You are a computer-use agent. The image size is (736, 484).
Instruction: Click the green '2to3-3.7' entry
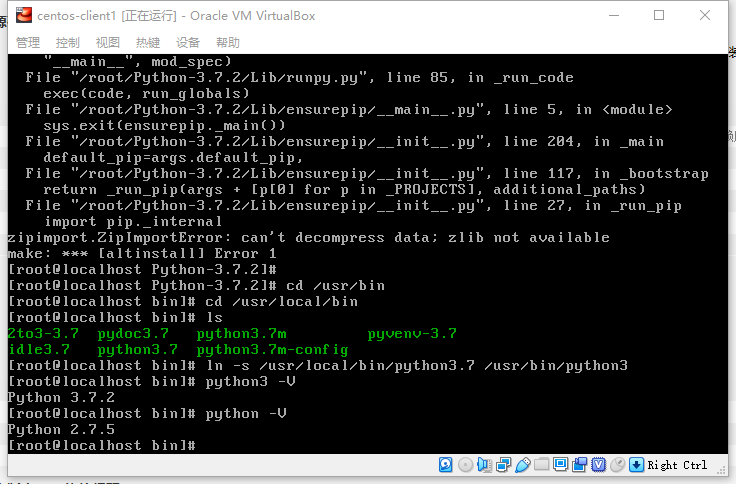[x=43, y=334]
